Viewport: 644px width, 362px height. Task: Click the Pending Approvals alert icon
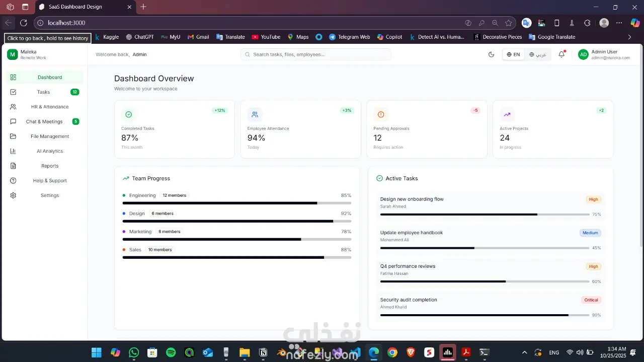point(381,114)
